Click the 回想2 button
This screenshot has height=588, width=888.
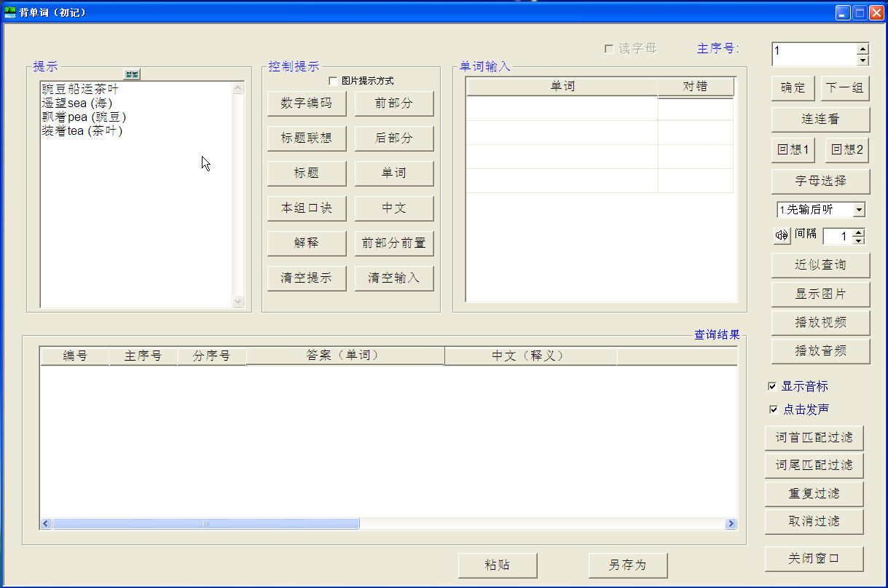[847, 150]
